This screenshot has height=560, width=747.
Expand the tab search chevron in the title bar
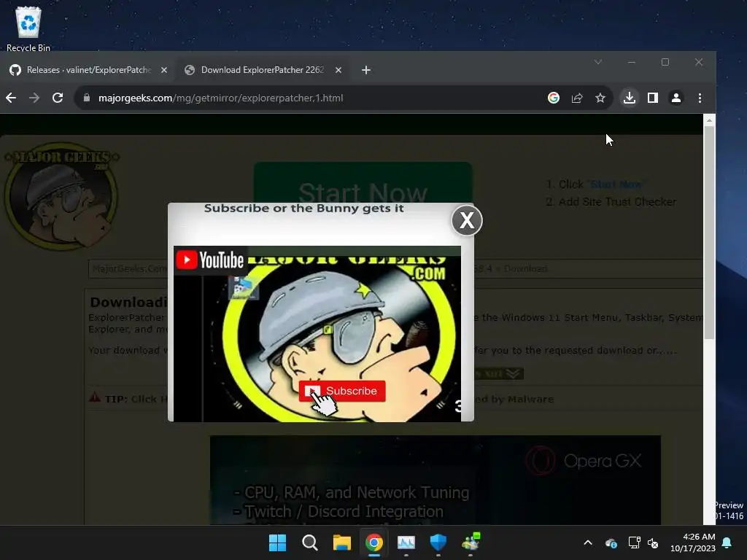pos(598,62)
